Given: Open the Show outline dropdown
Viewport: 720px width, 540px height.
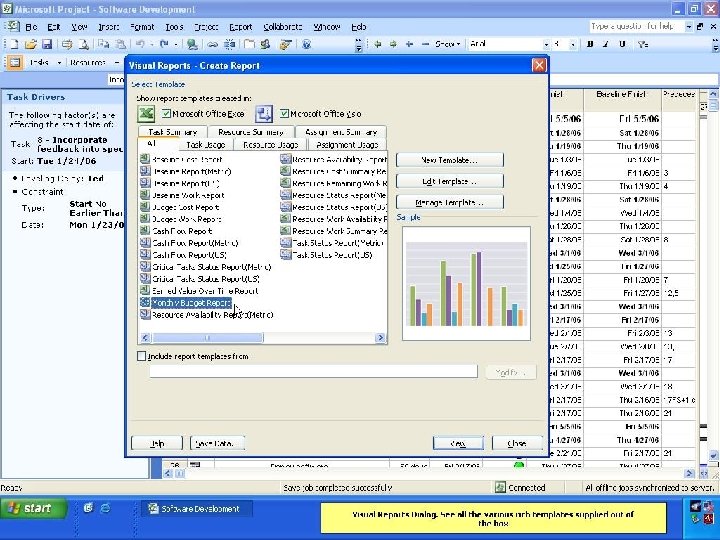Looking at the screenshot, I should coord(448,44).
